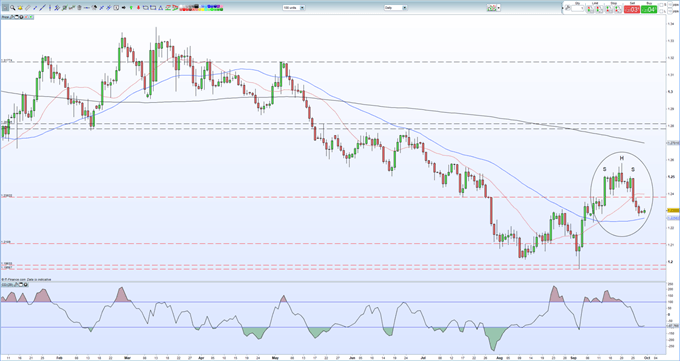Viewport: 680px width, 361px height.
Task: Select the black left arrow tool
Action: (x=124, y=7)
